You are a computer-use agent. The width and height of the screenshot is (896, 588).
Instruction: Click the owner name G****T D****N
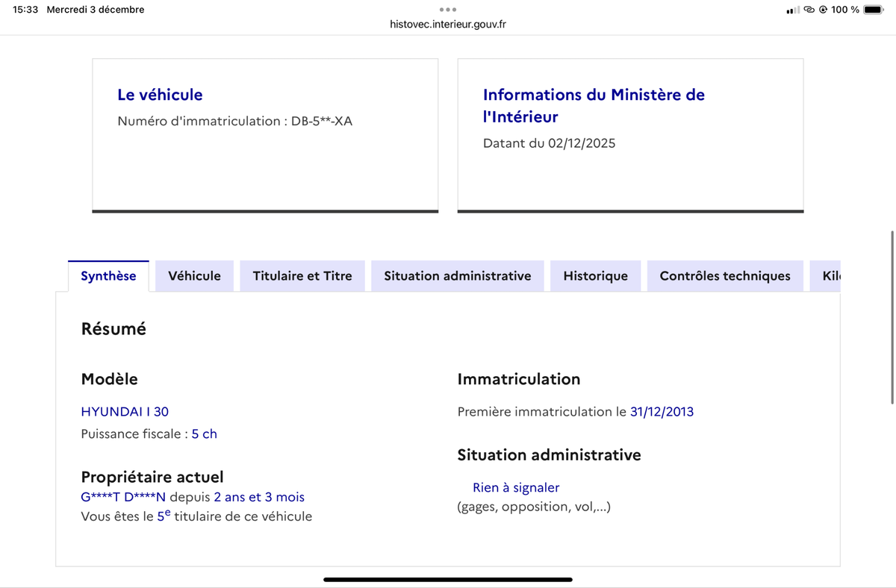pyautogui.click(x=122, y=497)
